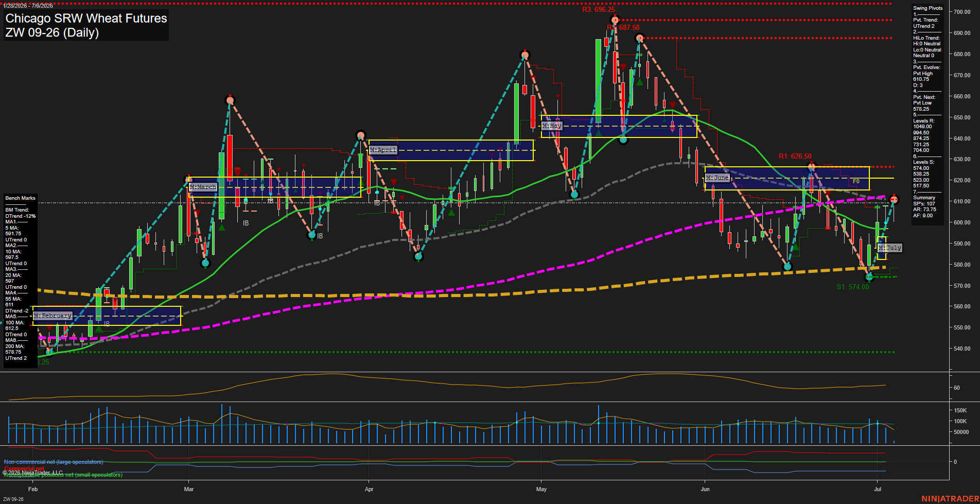Click the 700.00 price axis label
This screenshot has height=504, width=980.
point(962,12)
